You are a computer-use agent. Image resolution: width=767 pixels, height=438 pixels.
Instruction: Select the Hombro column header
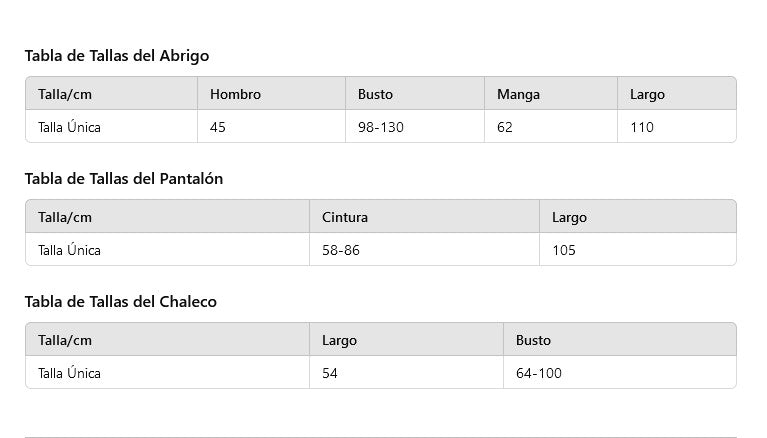pyautogui.click(x=236, y=94)
